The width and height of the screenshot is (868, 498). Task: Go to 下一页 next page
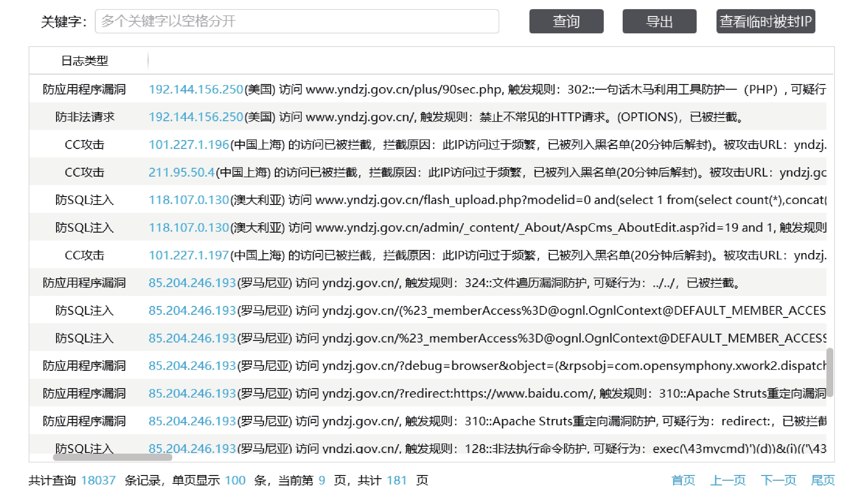778,480
